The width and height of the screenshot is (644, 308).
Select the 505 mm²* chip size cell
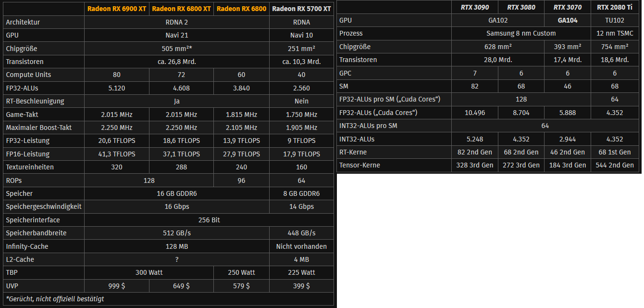pos(177,49)
